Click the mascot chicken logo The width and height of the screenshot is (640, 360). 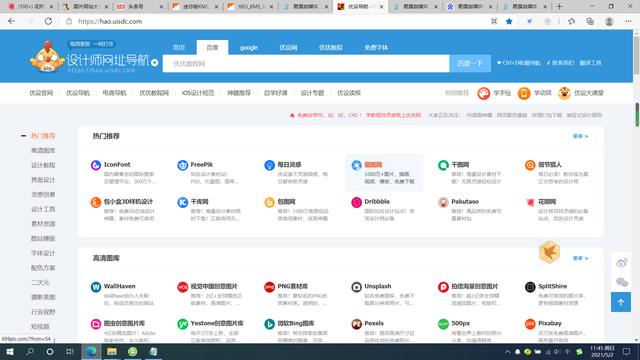pyautogui.click(x=47, y=57)
